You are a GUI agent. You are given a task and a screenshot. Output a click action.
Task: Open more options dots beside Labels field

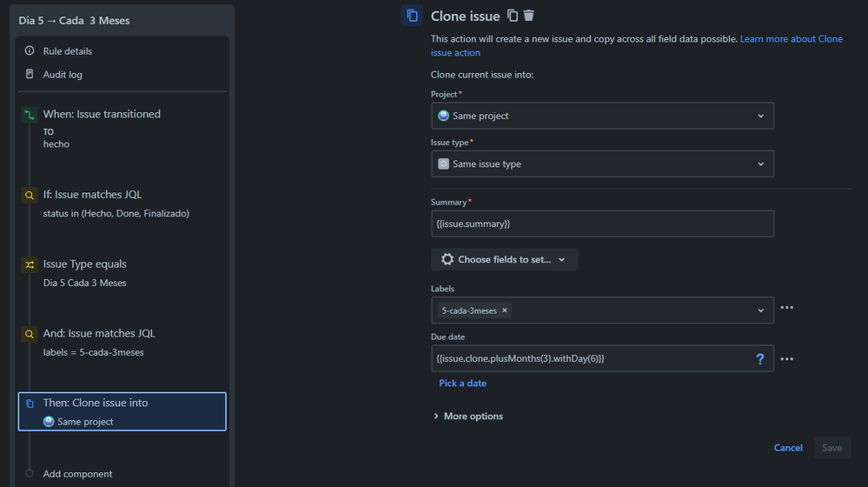(786, 308)
